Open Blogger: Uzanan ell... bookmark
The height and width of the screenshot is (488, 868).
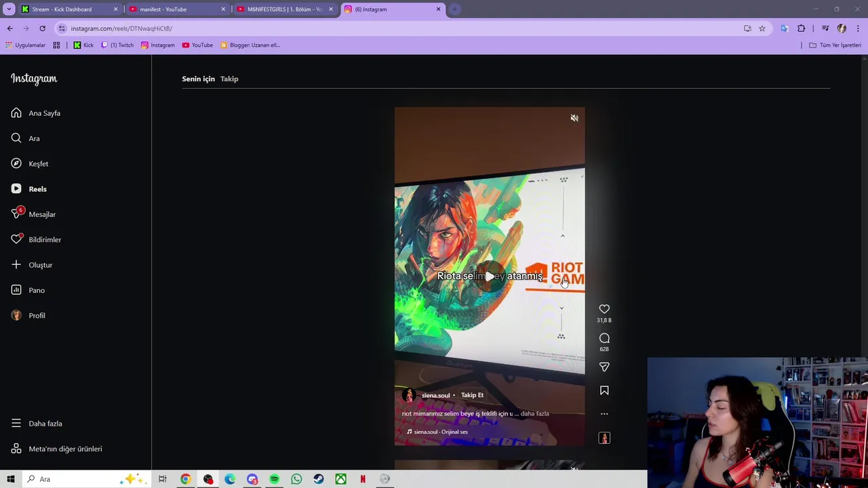tap(250, 45)
